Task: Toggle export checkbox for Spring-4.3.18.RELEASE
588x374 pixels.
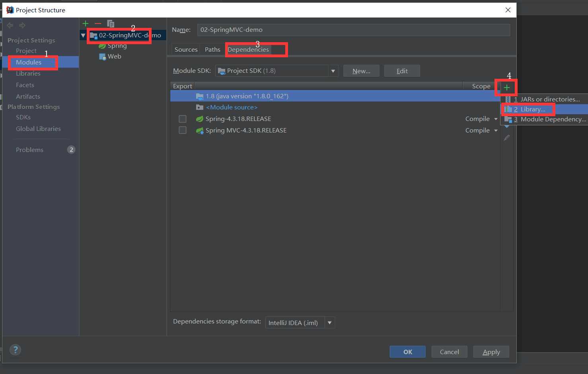Action: (183, 119)
